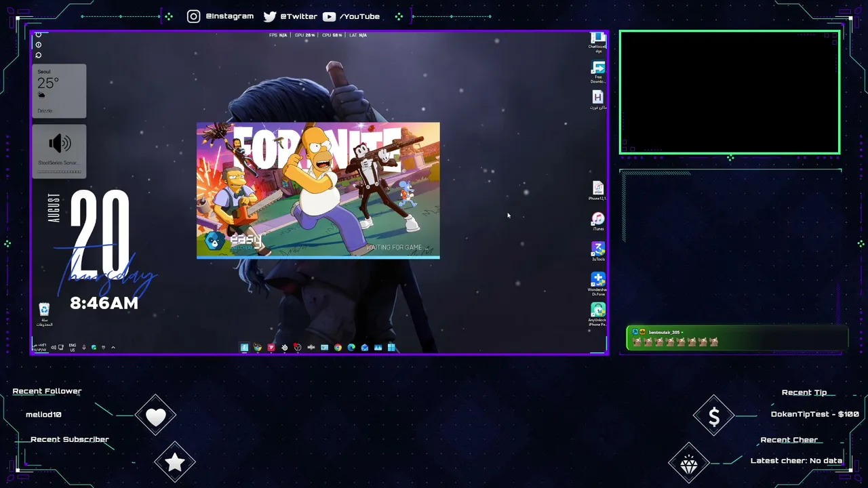Viewport: 868px width, 488px height.
Task: Click the refresh icon above the weather widget
Action: click(39, 55)
